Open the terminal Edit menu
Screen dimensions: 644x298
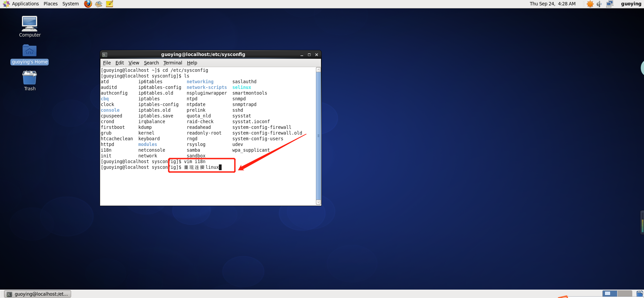tap(120, 63)
